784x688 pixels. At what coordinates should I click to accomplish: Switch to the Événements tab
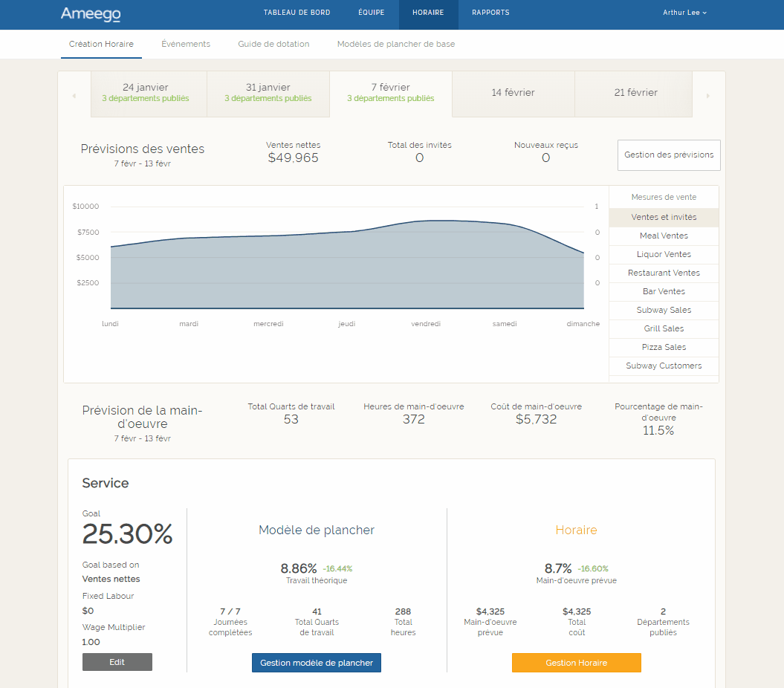(x=186, y=44)
